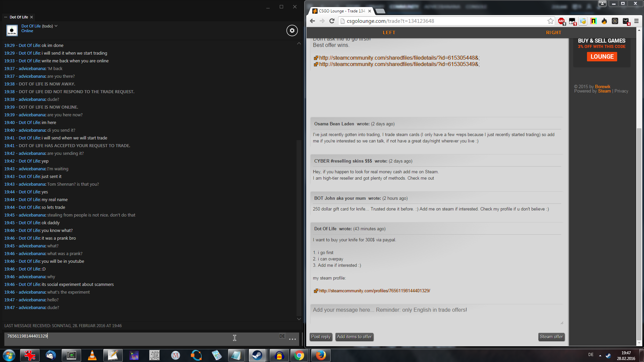This screenshot has height=362, width=644.
Task: Click the Steam extension icon with badge 4
Action: (626, 21)
